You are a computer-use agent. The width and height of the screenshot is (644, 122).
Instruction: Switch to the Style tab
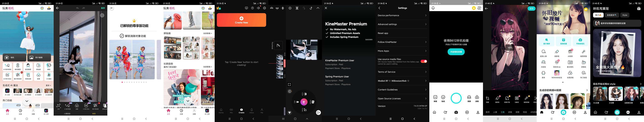(x=625, y=15)
